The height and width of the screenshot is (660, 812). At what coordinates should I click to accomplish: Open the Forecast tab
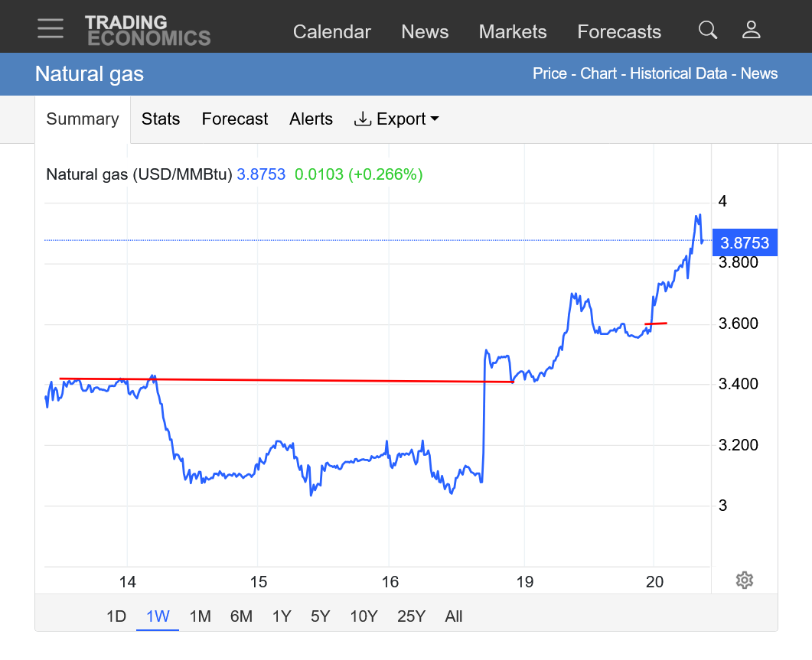tap(234, 119)
